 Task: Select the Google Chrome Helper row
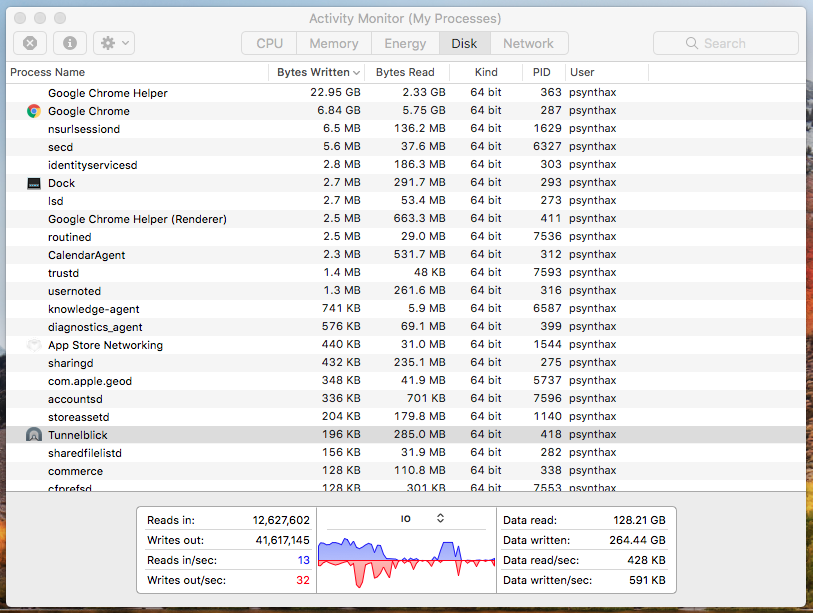(406, 93)
